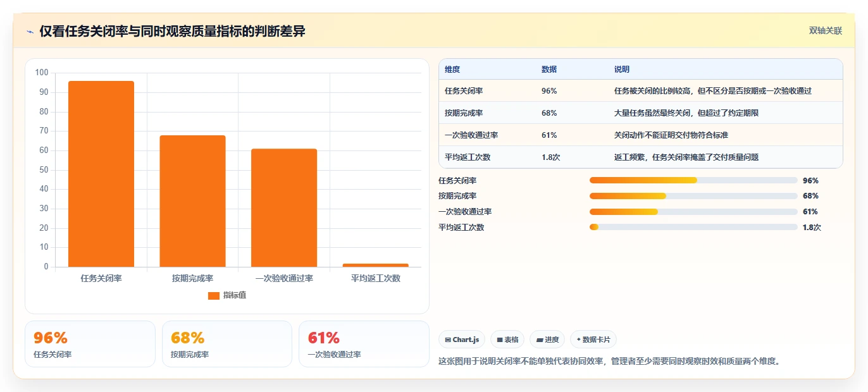Viewport: 868px width, 392px height.
Task: Click the y-axis 50 tick label
Action: tap(44, 169)
